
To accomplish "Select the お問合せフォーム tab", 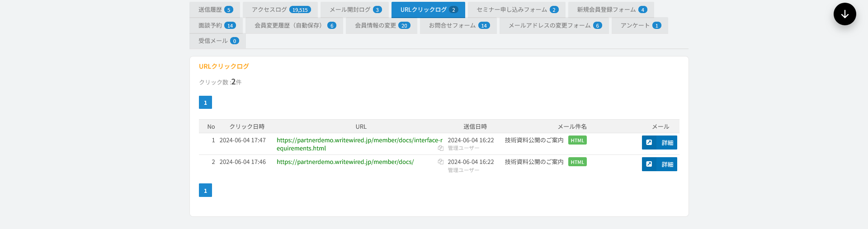I will 458,25.
